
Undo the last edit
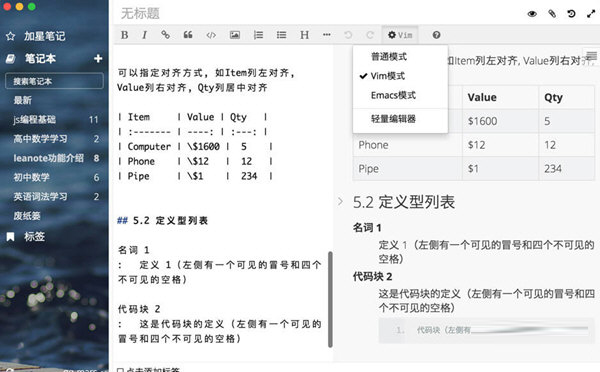point(348,35)
